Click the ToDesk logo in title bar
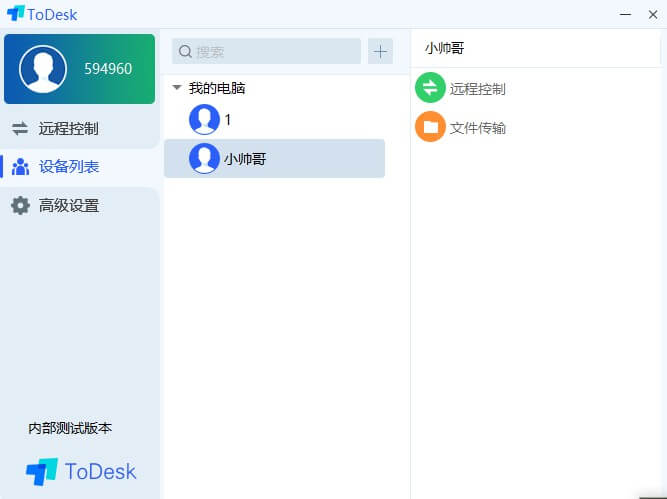 [x=42, y=14]
